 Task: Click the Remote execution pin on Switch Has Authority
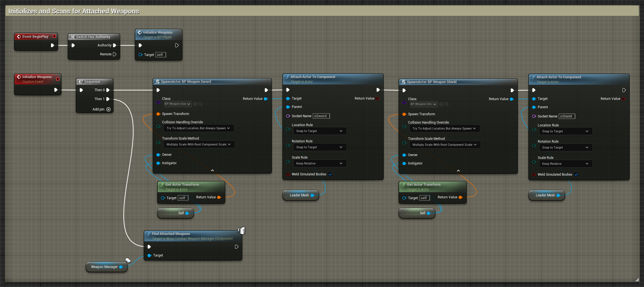115,54
